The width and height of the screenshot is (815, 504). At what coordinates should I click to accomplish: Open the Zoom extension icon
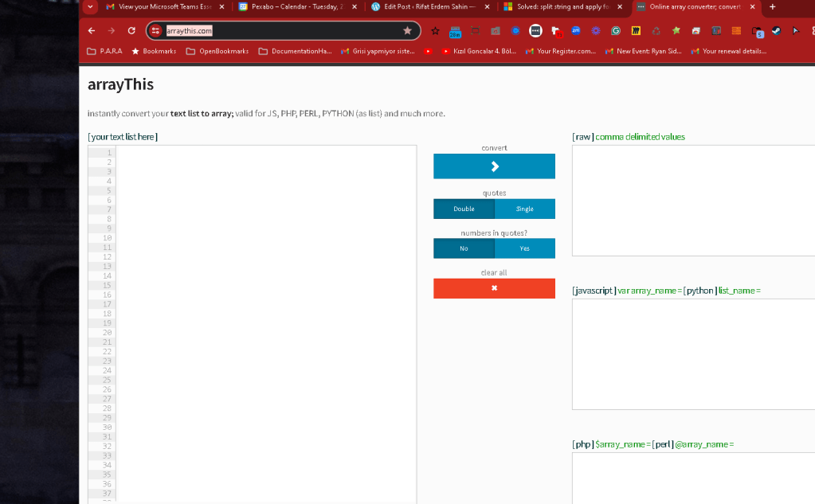click(x=576, y=31)
